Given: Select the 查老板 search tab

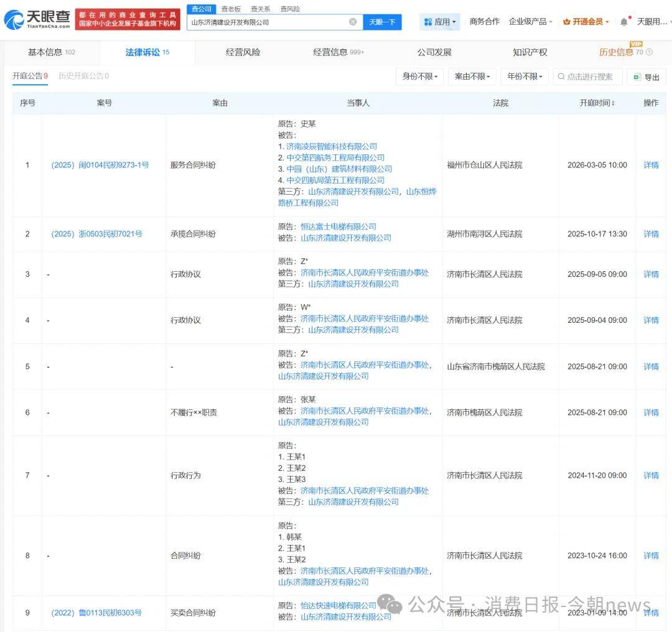Looking at the screenshot, I should (x=231, y=9).
